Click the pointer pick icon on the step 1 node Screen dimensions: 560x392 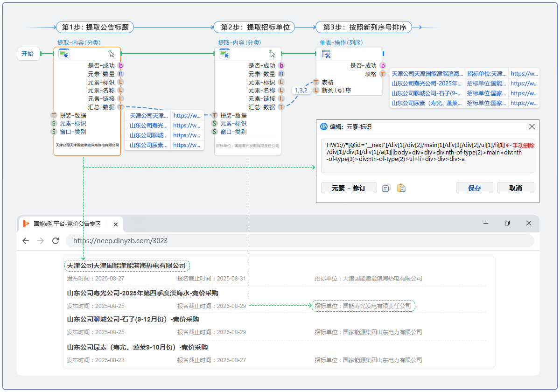(111, 54)
